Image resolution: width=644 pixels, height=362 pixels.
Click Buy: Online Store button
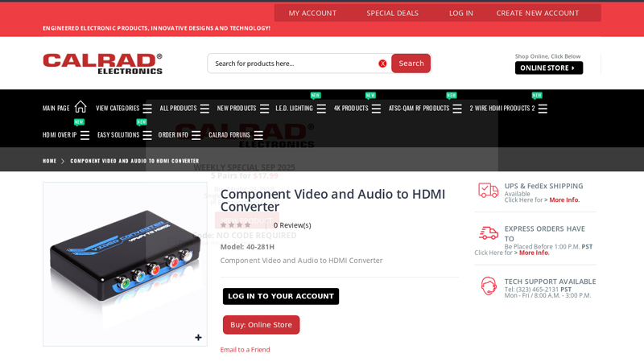point(261,325)
